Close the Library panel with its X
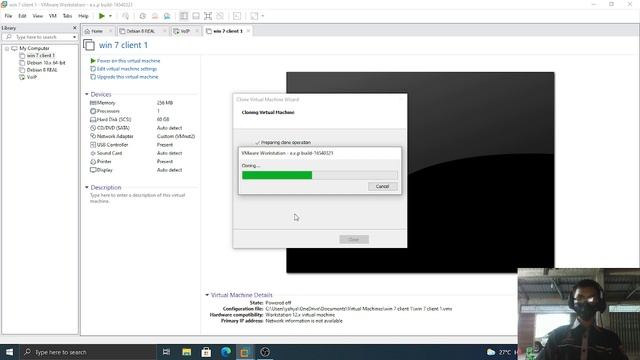Viewport: 640px width, 360px height. pyautogui.click(x=75, y=28)
